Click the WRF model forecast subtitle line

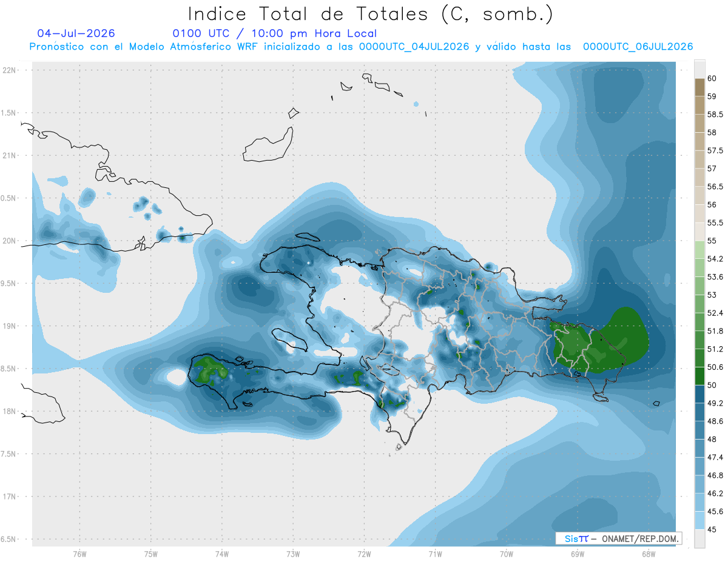361,47
